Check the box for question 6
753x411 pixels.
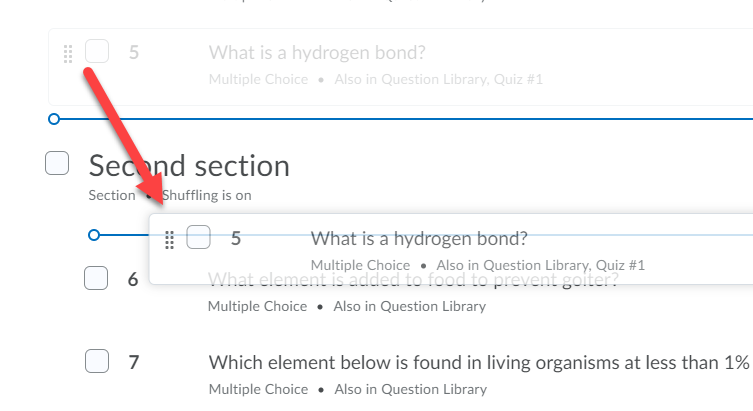(x=96, y=278)
